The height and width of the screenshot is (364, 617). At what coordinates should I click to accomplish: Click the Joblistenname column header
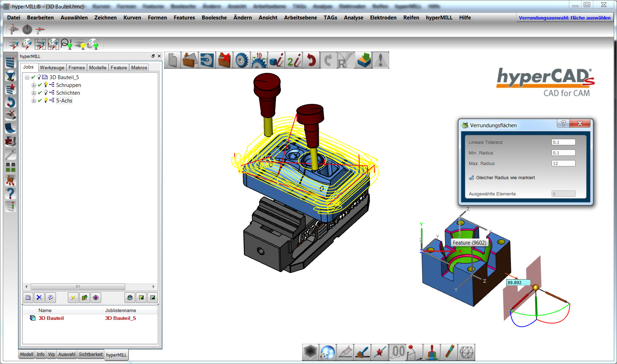pos(130,310)
